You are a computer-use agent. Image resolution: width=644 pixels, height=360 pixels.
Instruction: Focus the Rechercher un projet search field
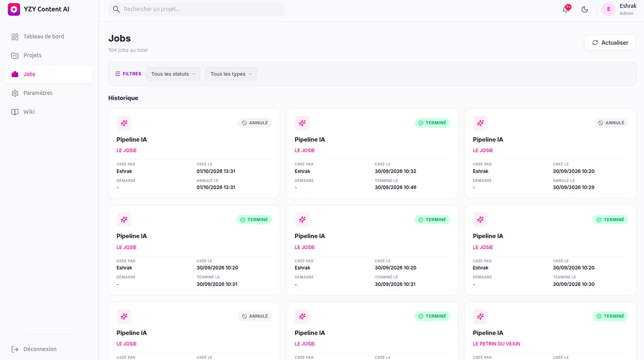(x=196, y=9)
